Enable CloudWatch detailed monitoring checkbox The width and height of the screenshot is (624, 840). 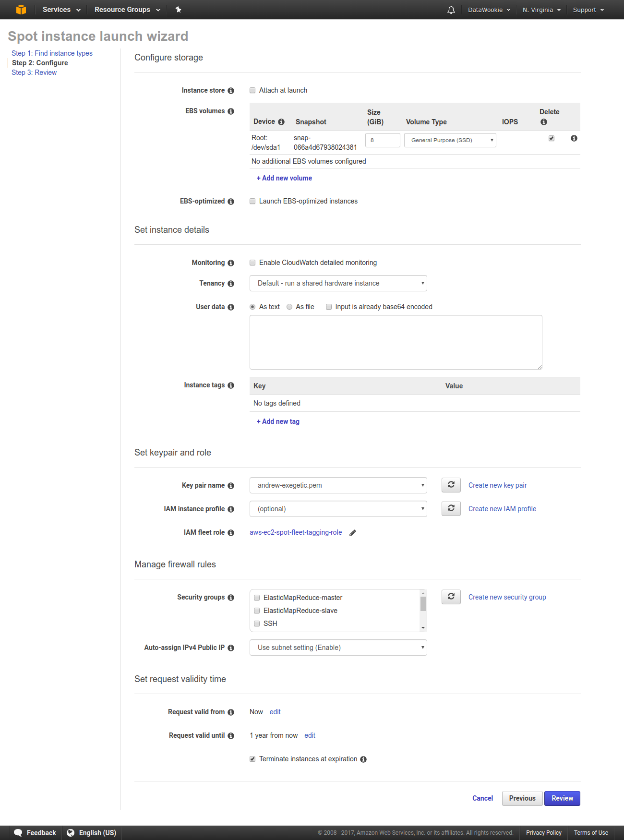tap(252, 263)
